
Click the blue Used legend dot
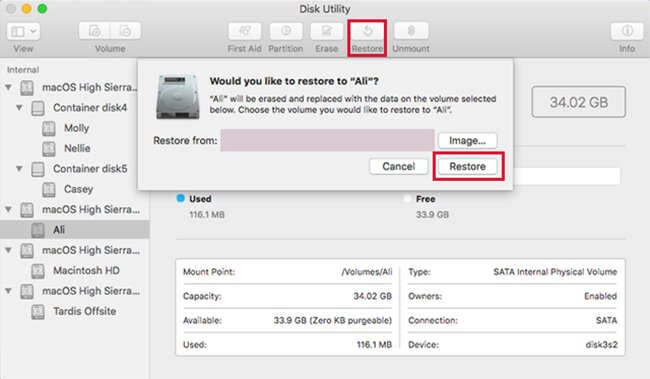click(181, 198)
